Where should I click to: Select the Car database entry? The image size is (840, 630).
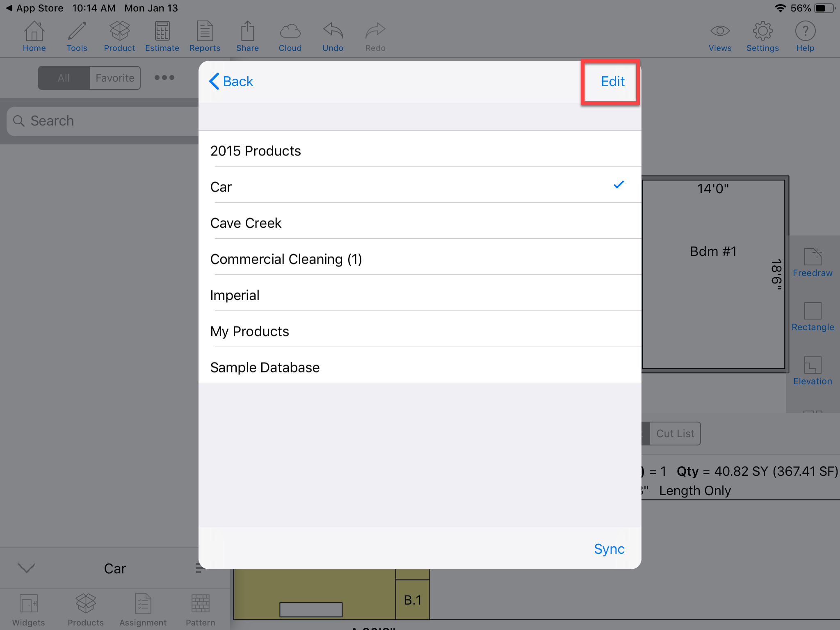[x=418, y=187]
